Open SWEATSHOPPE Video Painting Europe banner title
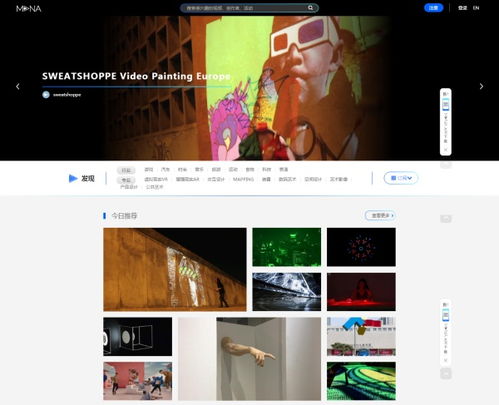 (x=136, y=76)
